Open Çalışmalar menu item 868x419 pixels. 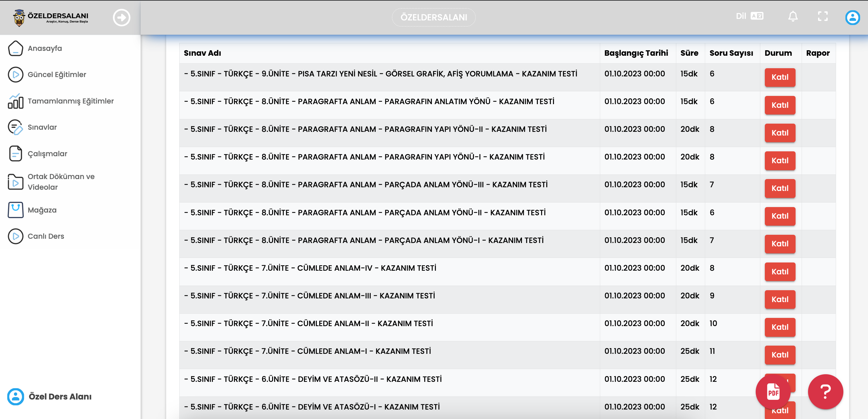(x=47, y=154)
